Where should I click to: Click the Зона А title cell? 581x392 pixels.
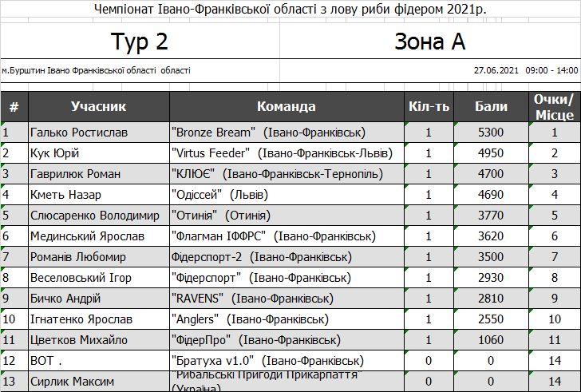430,42
